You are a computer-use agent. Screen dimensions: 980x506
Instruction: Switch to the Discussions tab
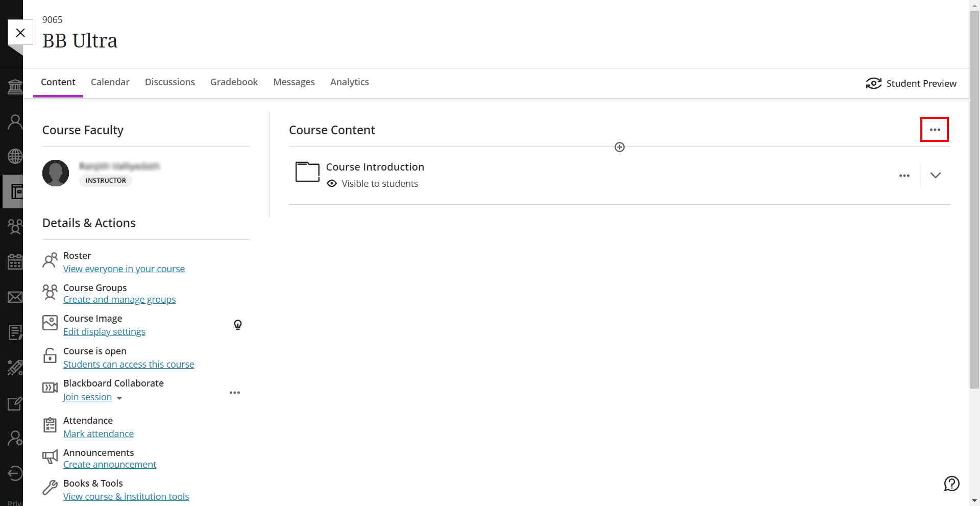pos(169,82)
